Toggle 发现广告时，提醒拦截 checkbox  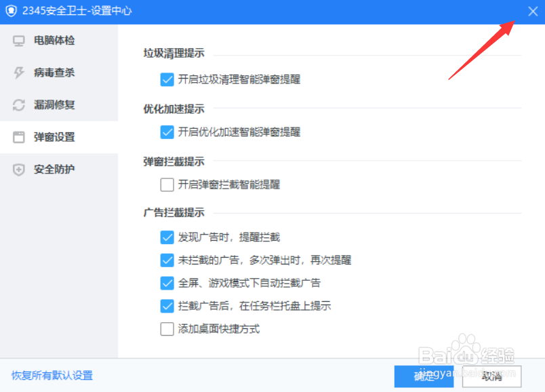pyautogui.click(x=167, y=237)
